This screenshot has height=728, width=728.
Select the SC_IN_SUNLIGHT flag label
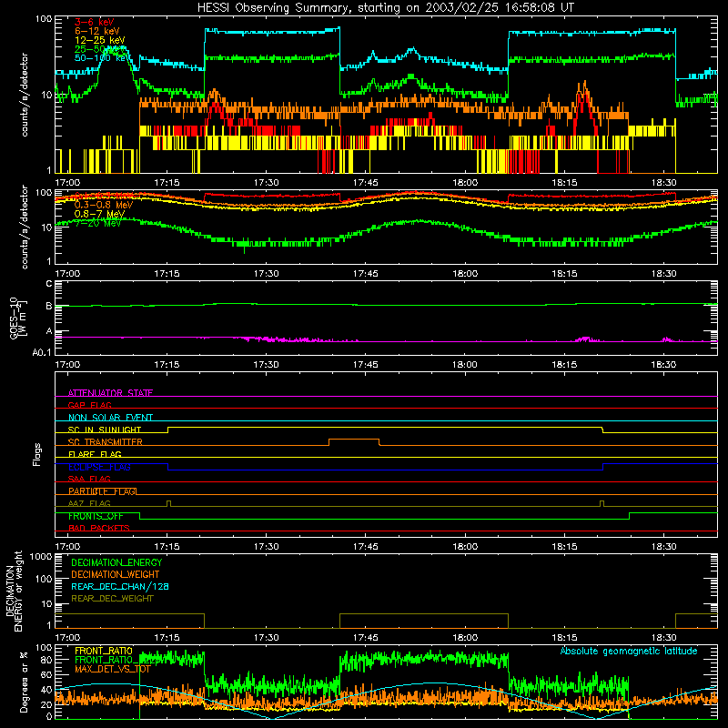pyautogui.click(x=105, y=430)
